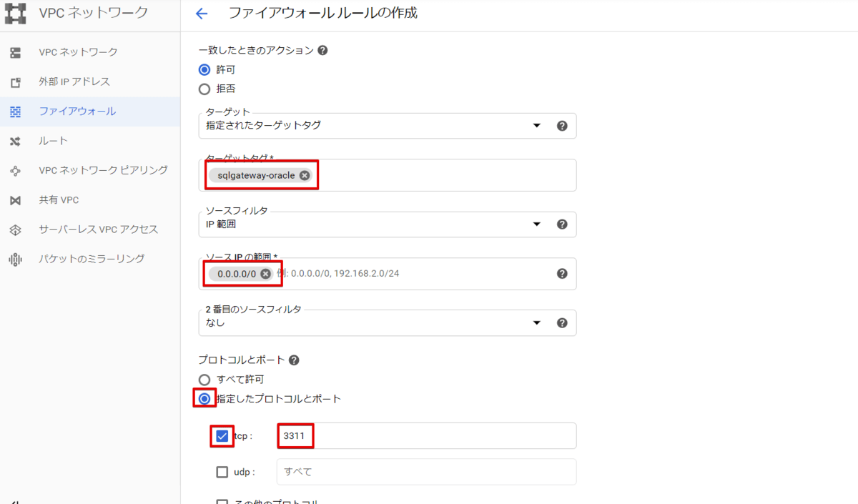The width and height of the screenshot is (858, 504).
Task: Uncheck the tcp checkbox
Action: pos(222,436)
